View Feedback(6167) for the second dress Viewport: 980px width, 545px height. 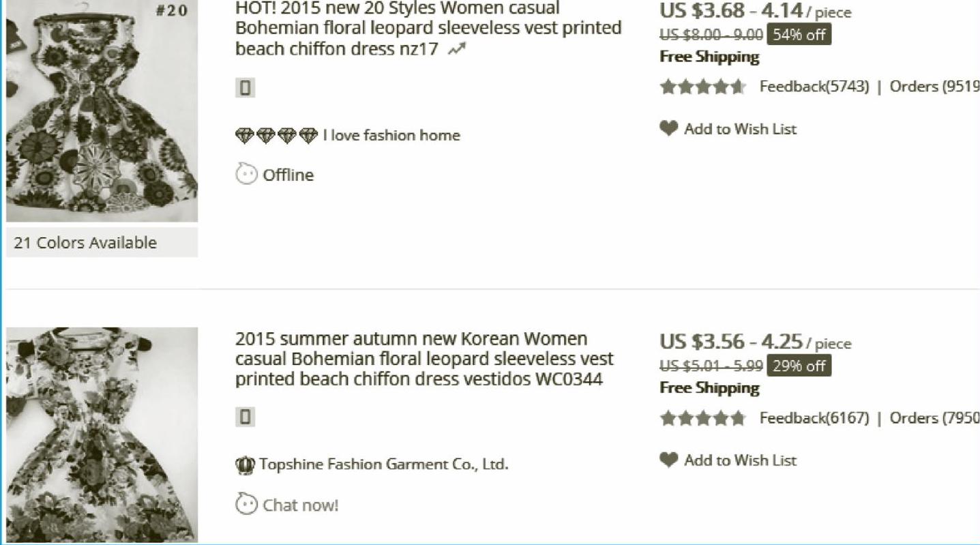coord(814,418)
